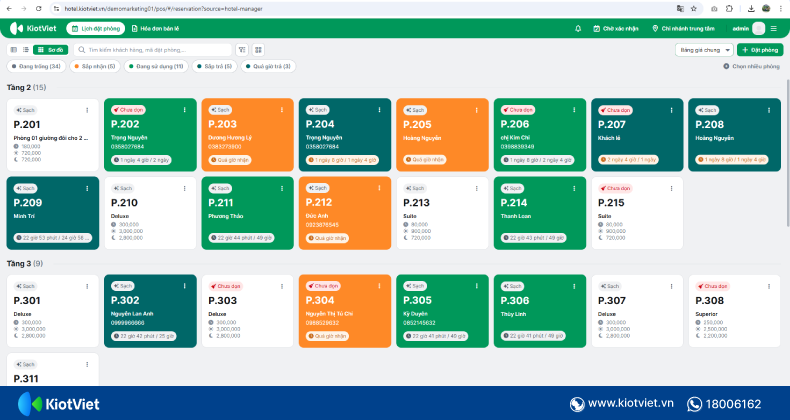Image resolution: width=790 pixels, height=420 pixels.
Task: Open three-dot menu on room P.201
Action: tap(87, 110)
